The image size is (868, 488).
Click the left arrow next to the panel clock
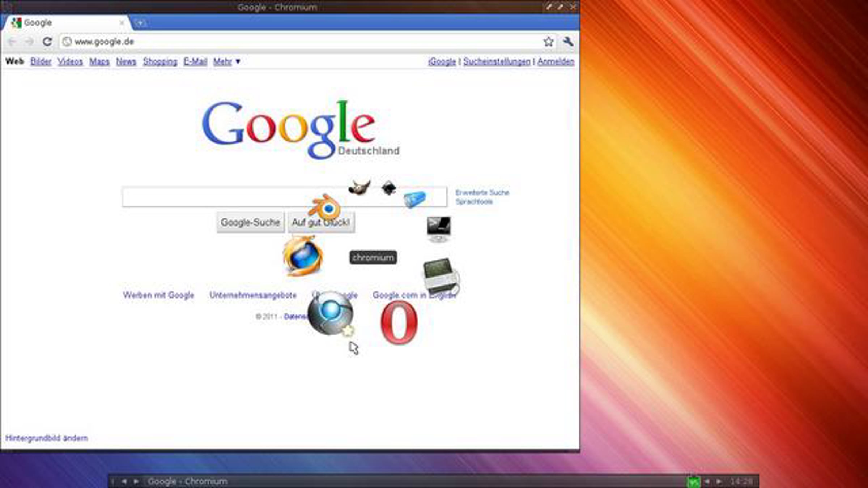pyautogui.click(x=707, y=481)
